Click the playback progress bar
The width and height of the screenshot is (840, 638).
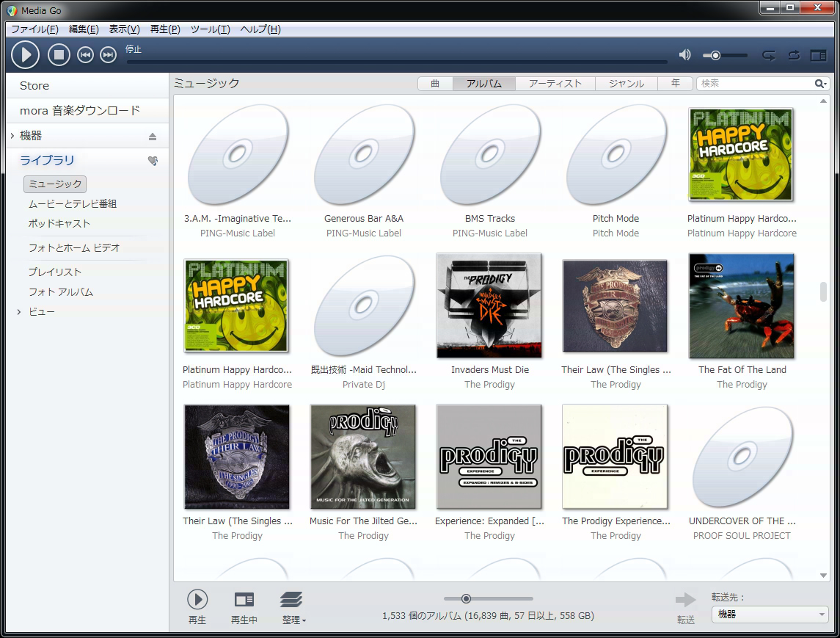pos(397,62)
